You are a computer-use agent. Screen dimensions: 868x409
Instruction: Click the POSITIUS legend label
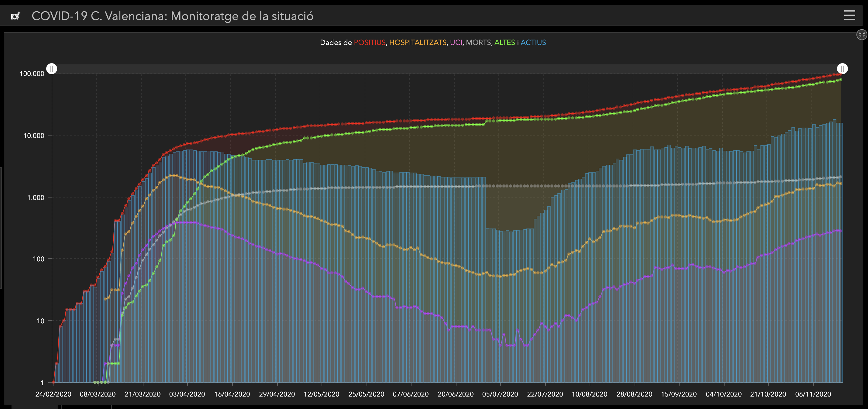pyautogui.click(x=369, y=43)
